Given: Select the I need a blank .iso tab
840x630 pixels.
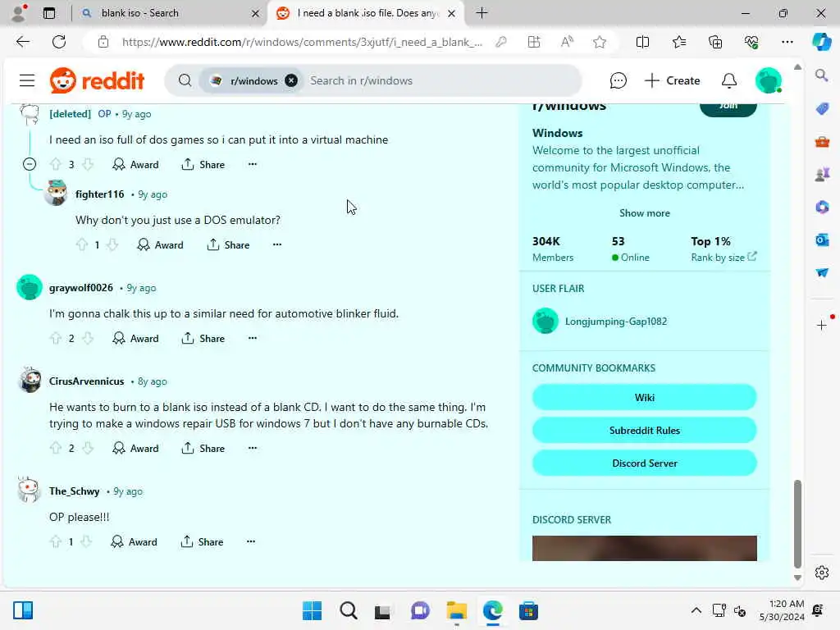Looking at the screenshot, I should pos(367,13).
